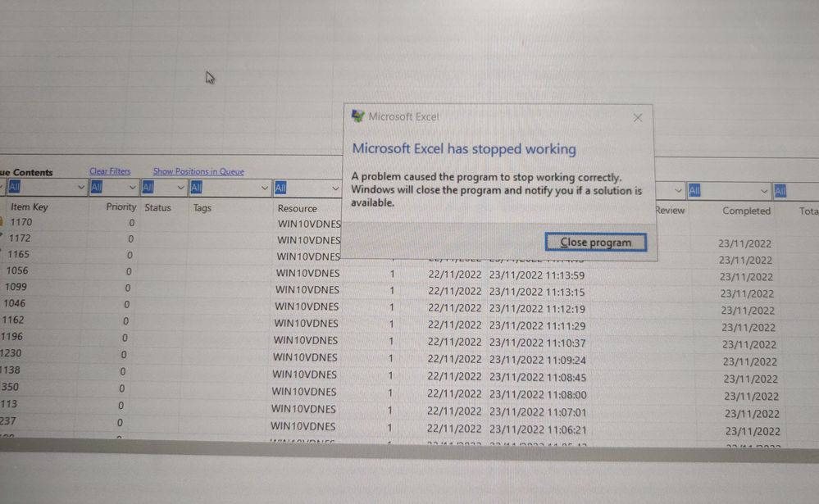Click the timestamp 23/11/2022 11:08:00
This screenshot has width=819, height=504.
pyautogui.click(x=538, y=395)
